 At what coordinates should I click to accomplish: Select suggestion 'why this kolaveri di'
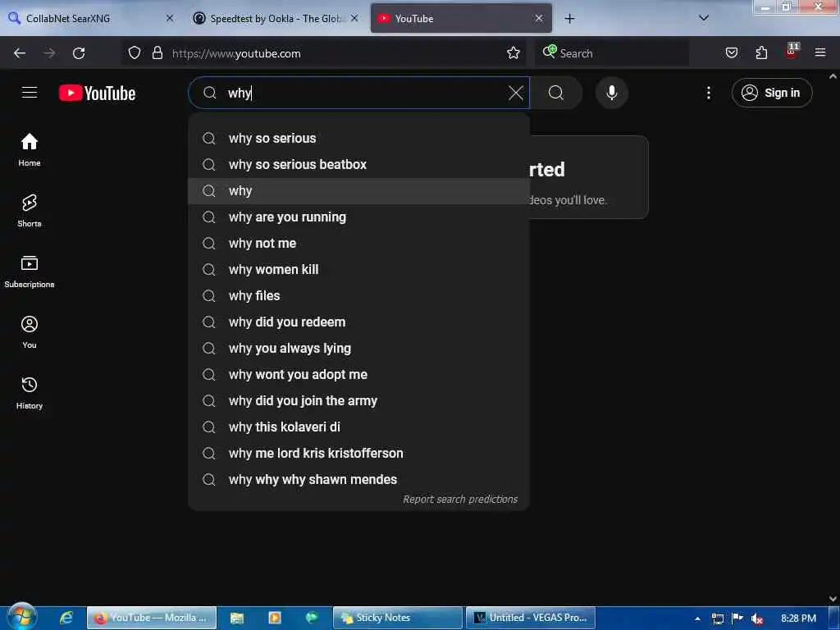pos(359,427)
